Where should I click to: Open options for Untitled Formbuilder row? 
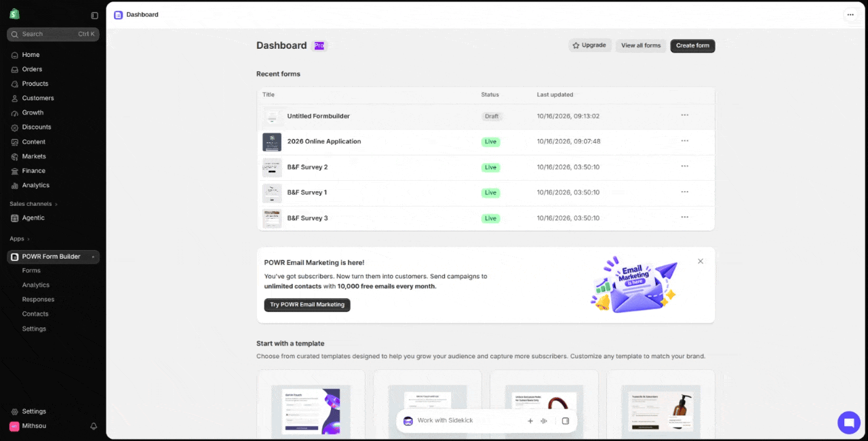(685, 115)
